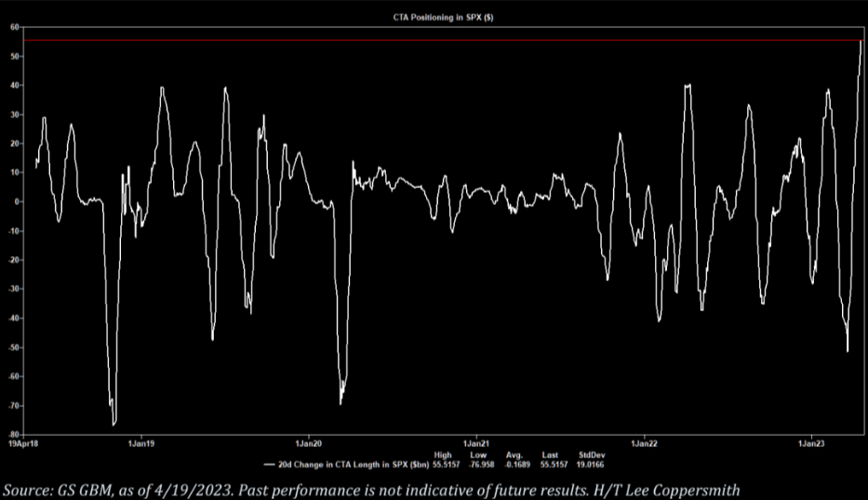This screenshot has height=500, width=868.
Task: Click the Low value -76.958
Action: [481, 465]
